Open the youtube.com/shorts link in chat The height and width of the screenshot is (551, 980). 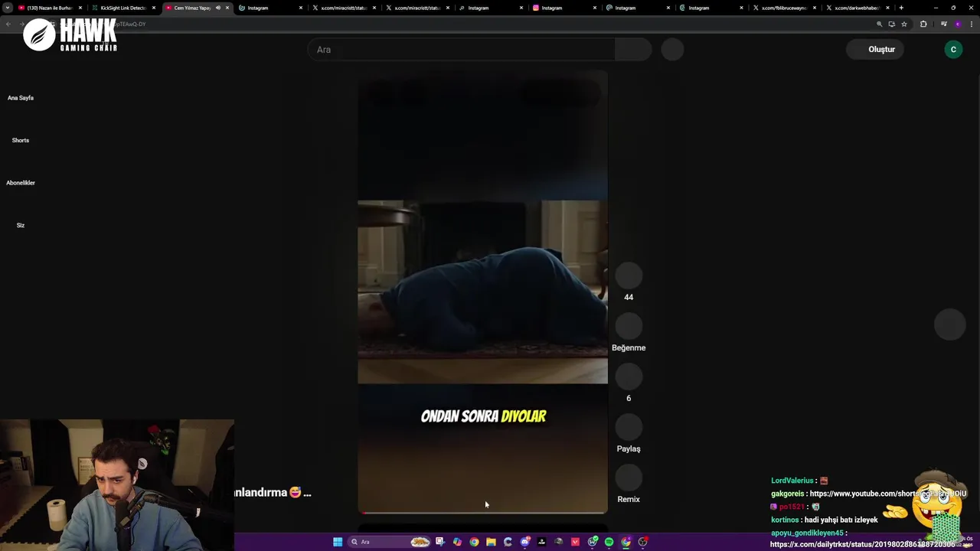887,494
